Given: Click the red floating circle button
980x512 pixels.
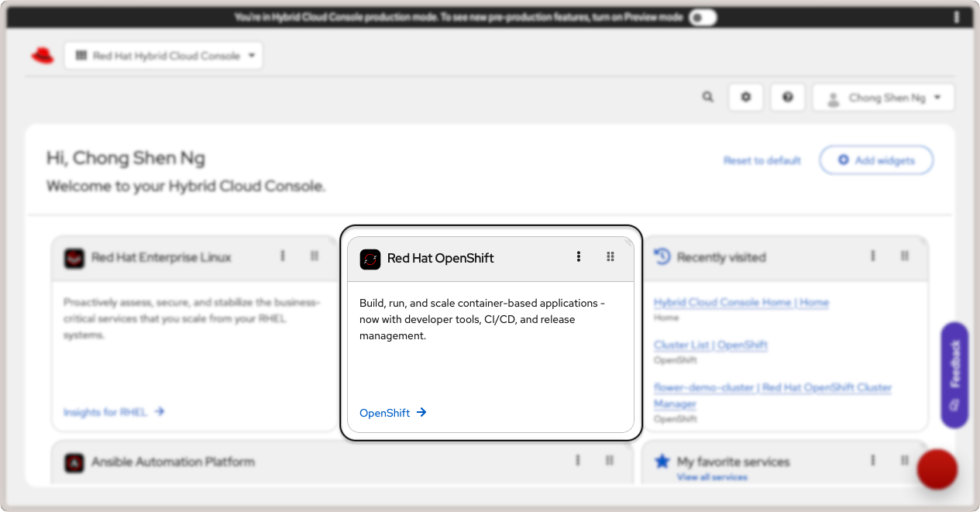Looking at the screenshot, I should click(937, 469).
